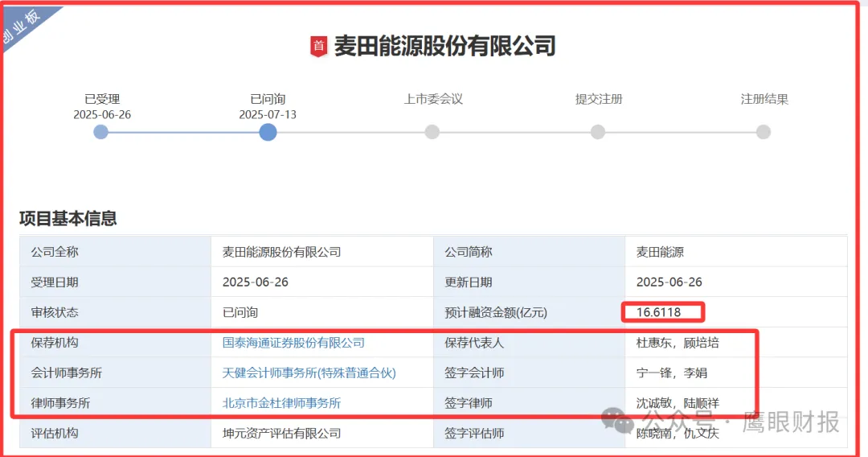Click the 提交注册 stage label text
Screen dimensions: 868x457
pyautogui.click(x=599, y=99)
